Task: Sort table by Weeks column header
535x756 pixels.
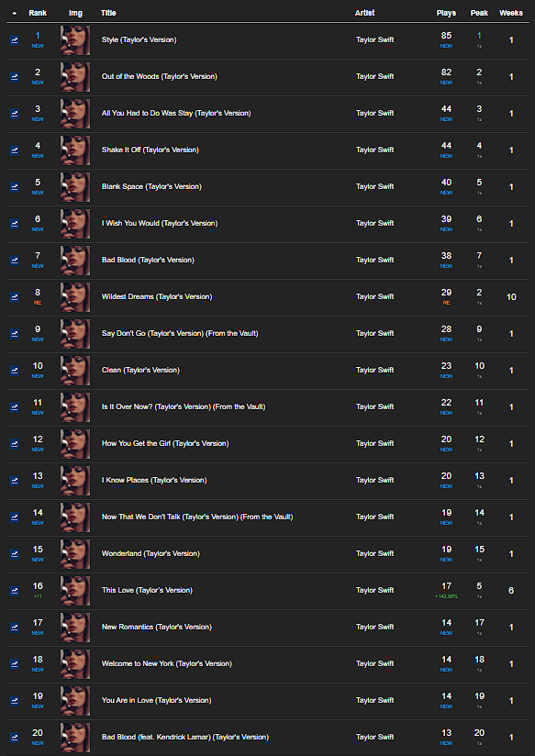Action: (x=511, y=13)
